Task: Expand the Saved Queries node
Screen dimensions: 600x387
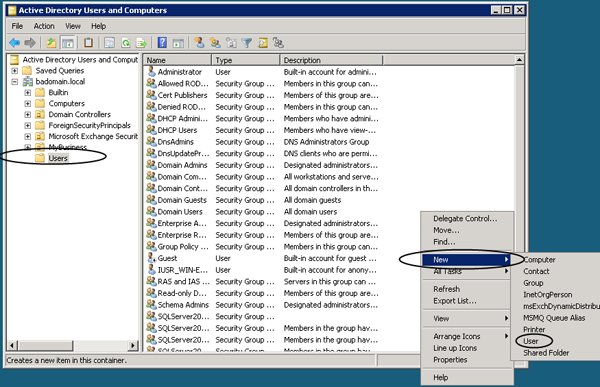Action: point(15,71)
